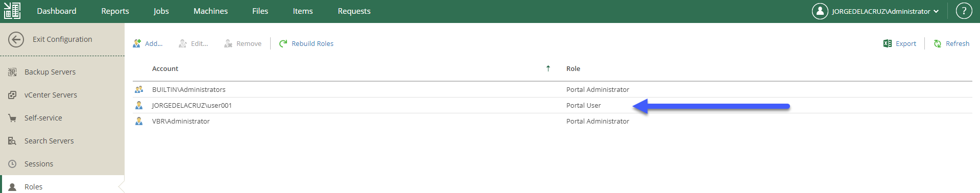This screenshot has width=980, height=193.
Task: Click the Sessions clock icon
Action: click(x=12, y=164)
